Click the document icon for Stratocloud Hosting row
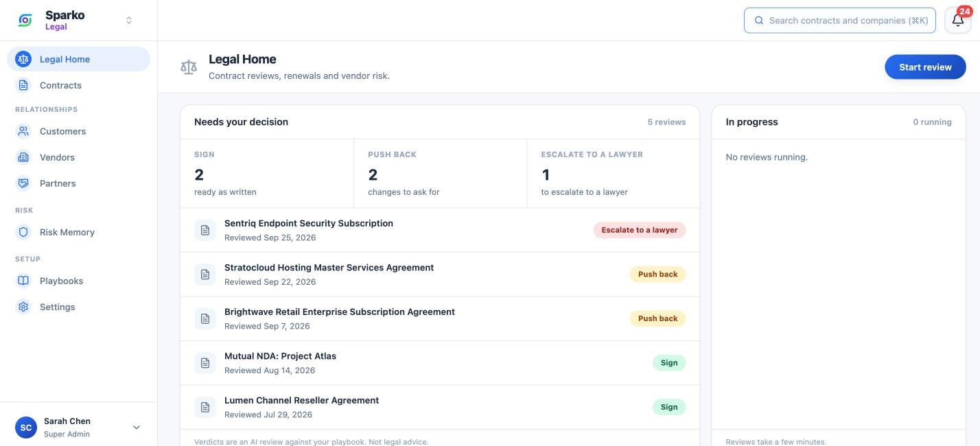 (x=205, y=274)
